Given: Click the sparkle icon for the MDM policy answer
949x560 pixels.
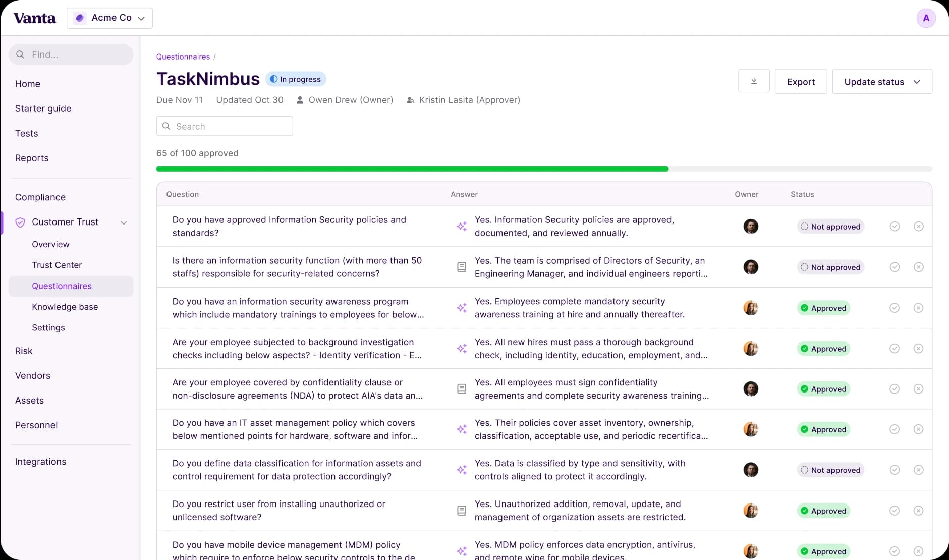Looking at the screenshot, I should pyautogui.click(x=461, y=551).
